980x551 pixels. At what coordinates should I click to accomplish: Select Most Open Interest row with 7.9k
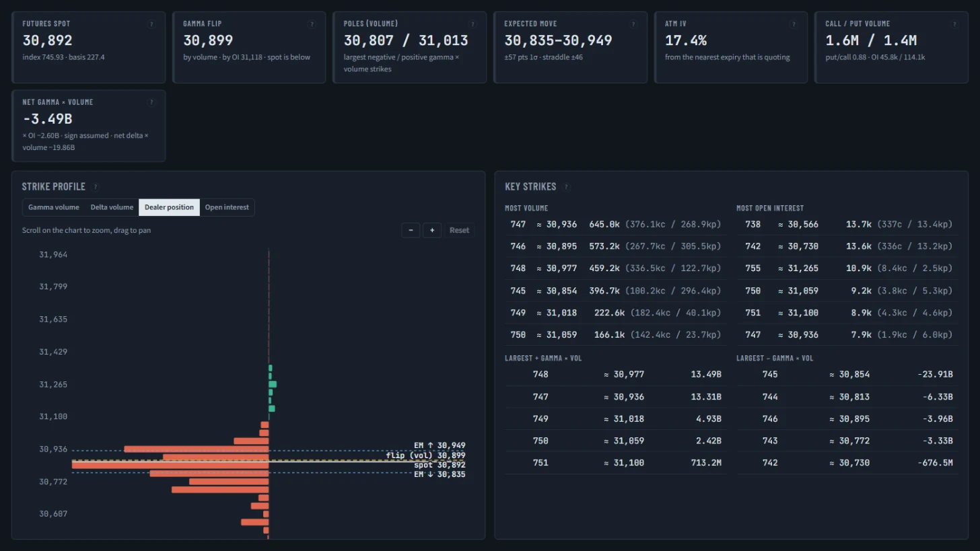click(x=847, y=334)
